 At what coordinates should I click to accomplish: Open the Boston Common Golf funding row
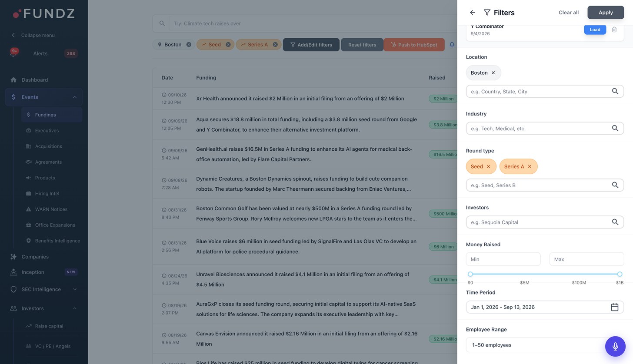pos(305,214)
